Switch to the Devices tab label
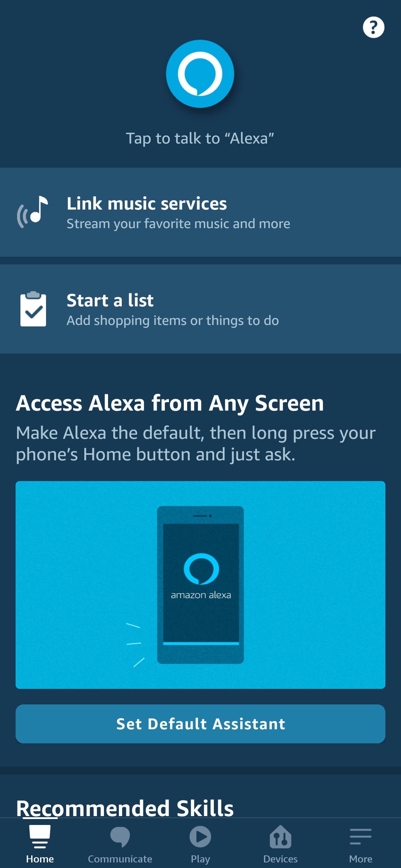 280,859
